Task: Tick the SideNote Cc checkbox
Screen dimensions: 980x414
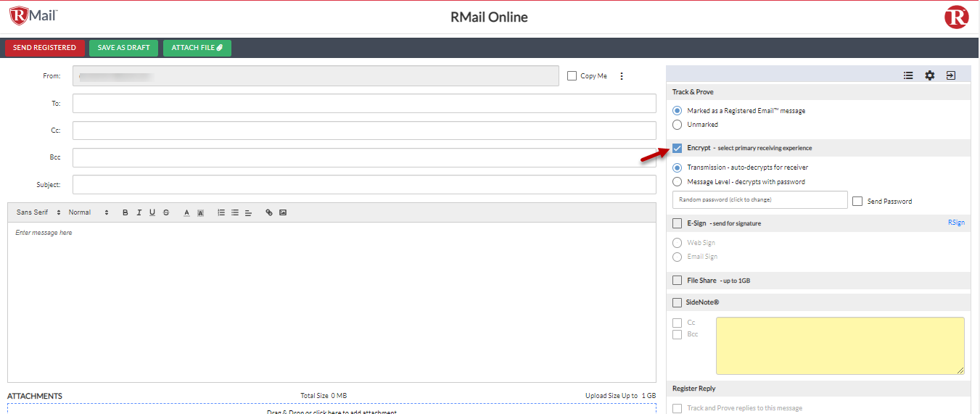Action: [677, 323]
